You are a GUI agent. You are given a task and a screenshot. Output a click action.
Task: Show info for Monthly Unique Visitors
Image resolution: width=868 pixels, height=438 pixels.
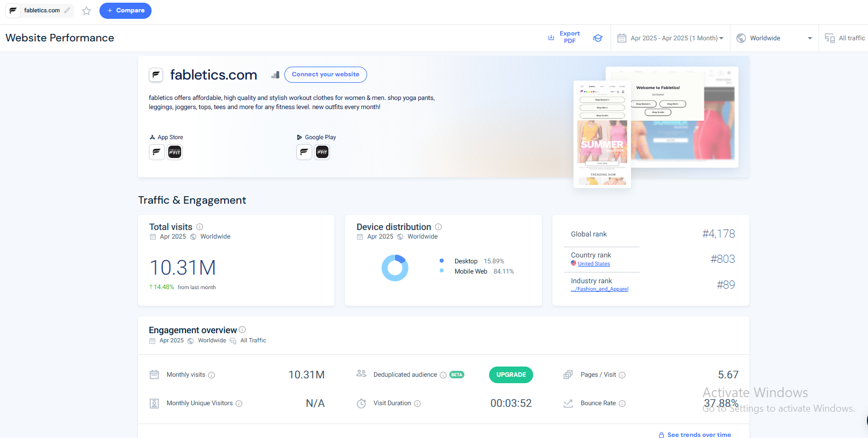[239, 404]
